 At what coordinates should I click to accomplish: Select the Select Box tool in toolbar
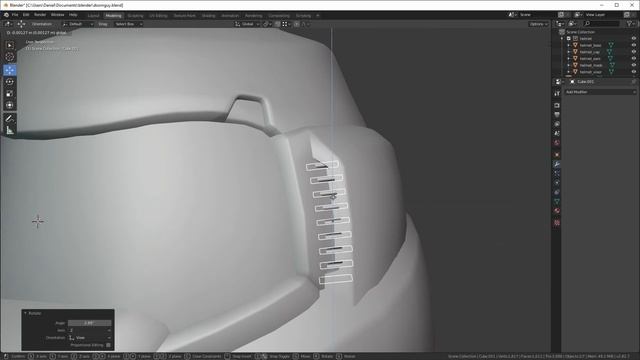(10, 45)
